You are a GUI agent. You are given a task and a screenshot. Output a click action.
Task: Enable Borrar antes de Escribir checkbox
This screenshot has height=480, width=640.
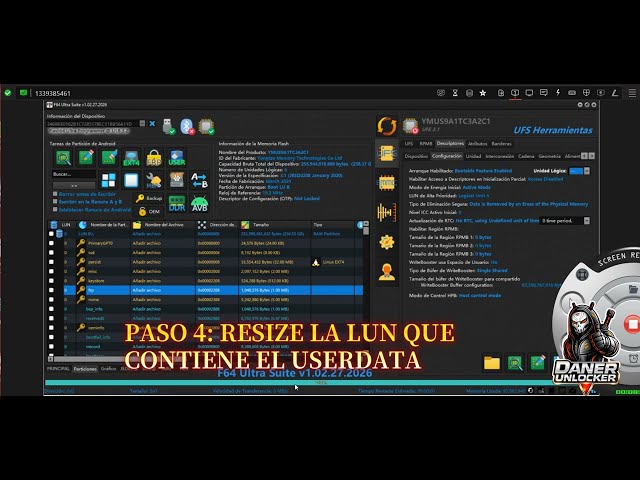55,194
